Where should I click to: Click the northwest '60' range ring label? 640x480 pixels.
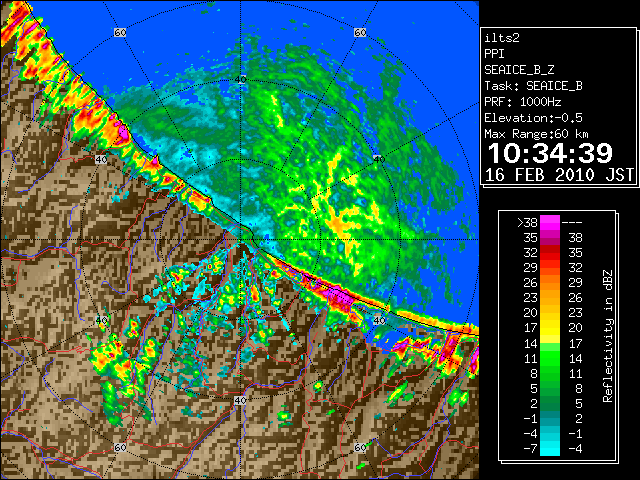pyautogui.click(x=120, y=32)
